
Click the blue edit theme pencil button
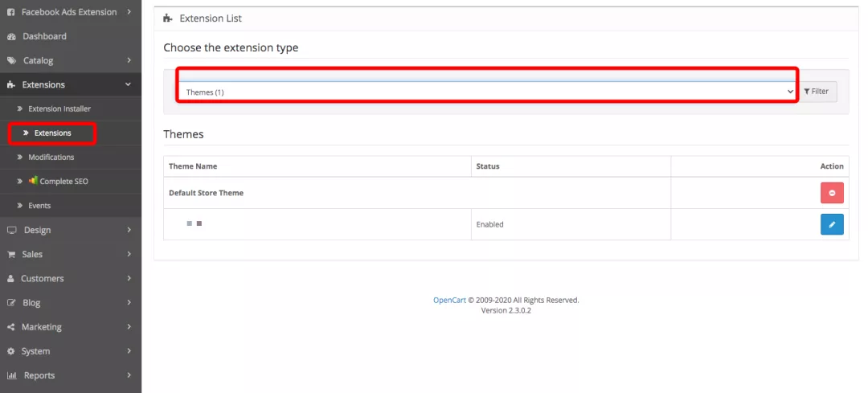[832, 224]
